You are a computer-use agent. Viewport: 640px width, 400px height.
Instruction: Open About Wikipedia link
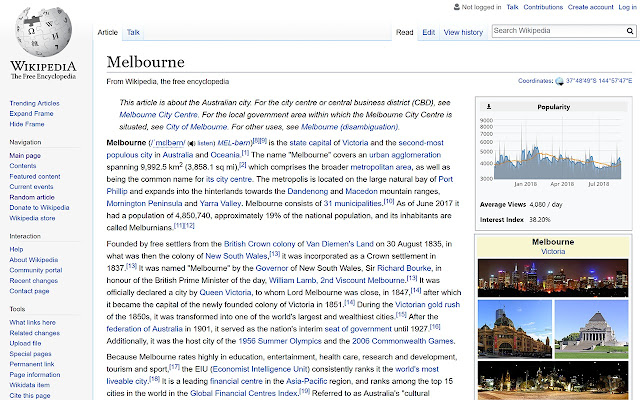[33, 260]
